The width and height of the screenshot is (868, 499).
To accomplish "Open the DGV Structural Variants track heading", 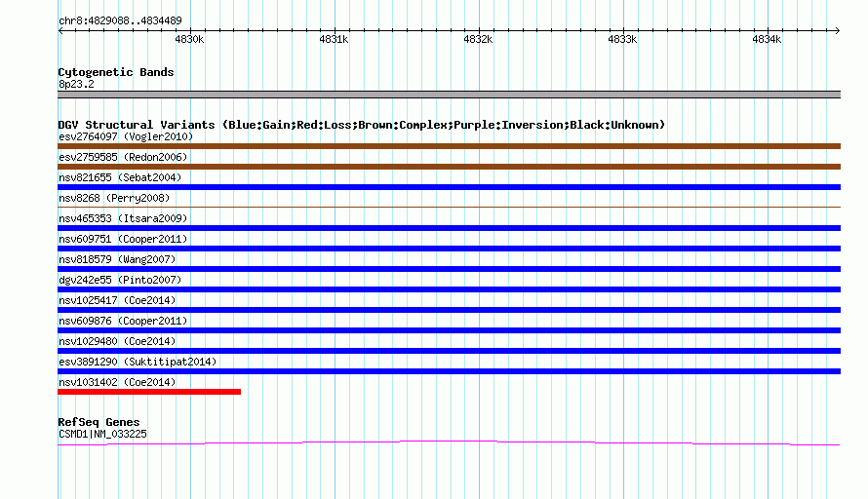I will [362, 125].
